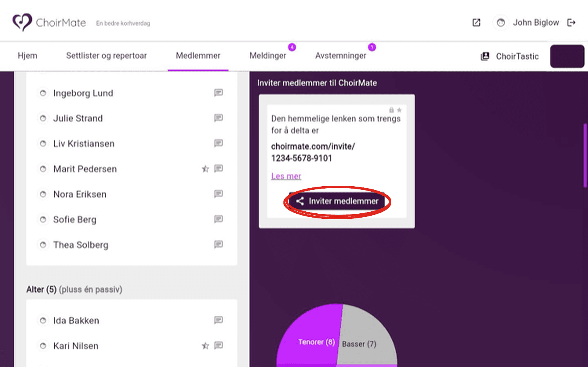This screenshot has width=588, height=367.
Task: Click the small star icon in invite card
Action: click(x=399, y=110)
